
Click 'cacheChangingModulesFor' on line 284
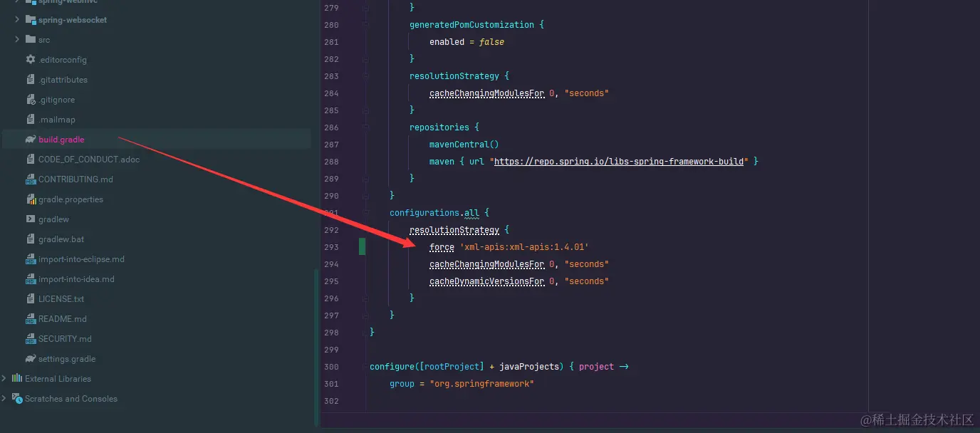(x=486, y=93)
